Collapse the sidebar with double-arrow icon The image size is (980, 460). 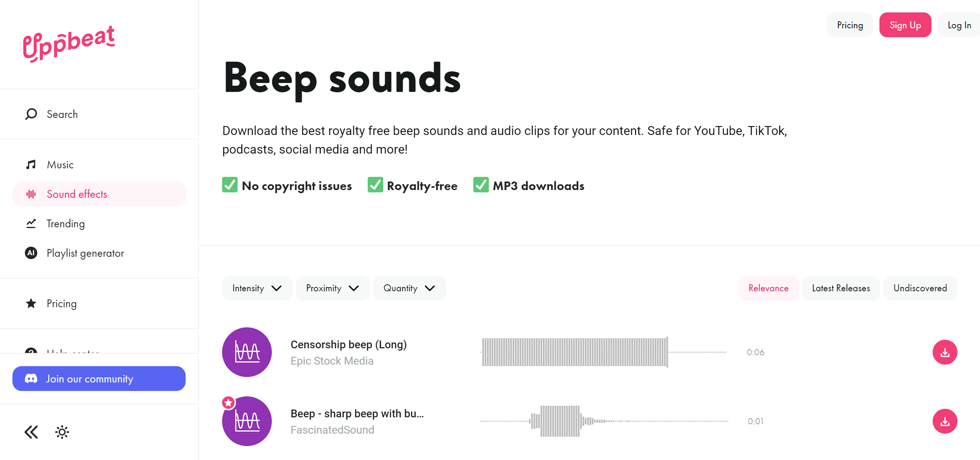(x=31, y=432)
